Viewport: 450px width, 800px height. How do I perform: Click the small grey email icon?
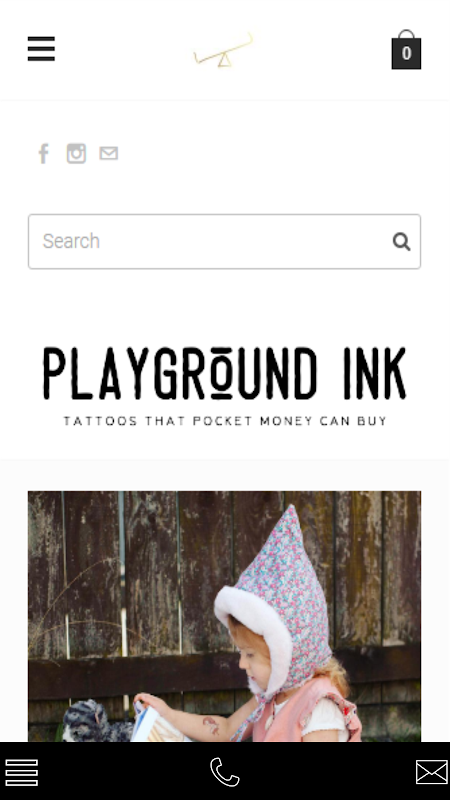pyautogui.click(x=109, y=153)
